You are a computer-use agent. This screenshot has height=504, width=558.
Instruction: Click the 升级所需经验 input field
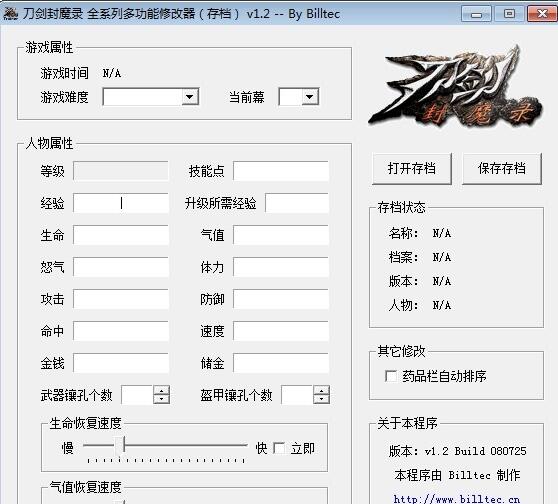click(x=297, y=203)
